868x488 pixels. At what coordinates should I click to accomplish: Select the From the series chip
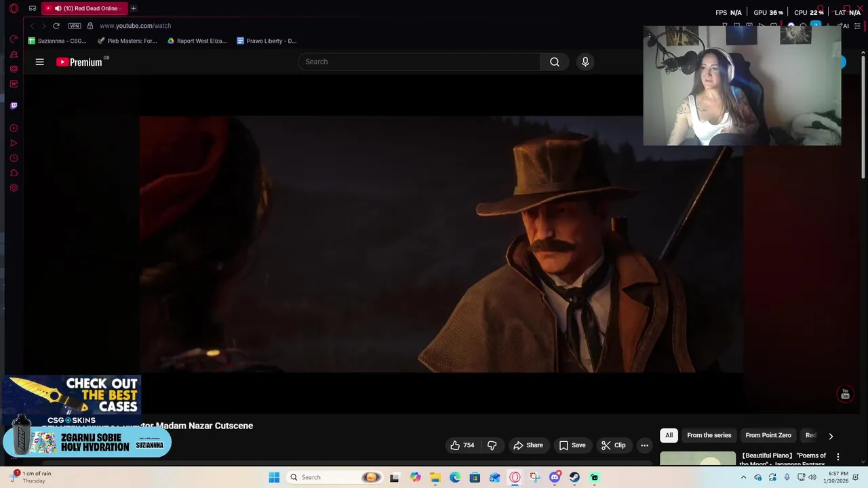pyautogui.click(x=709, y=435)
